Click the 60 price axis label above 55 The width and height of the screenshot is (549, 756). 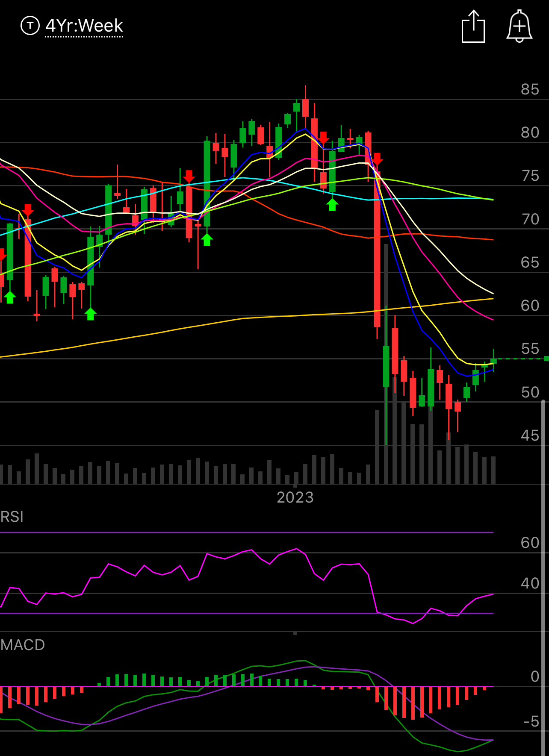pyautogui.click(x=530, y=306)
